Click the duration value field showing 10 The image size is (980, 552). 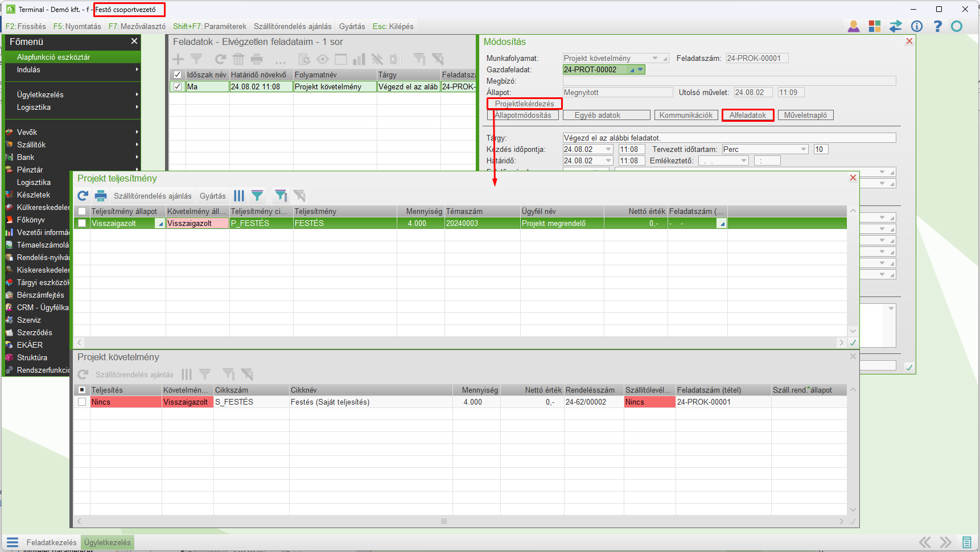pos(821,149)
